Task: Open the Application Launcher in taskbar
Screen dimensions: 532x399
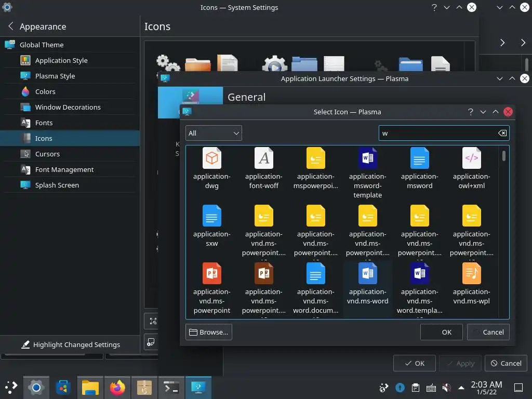Action: click(x=11, y=387)
